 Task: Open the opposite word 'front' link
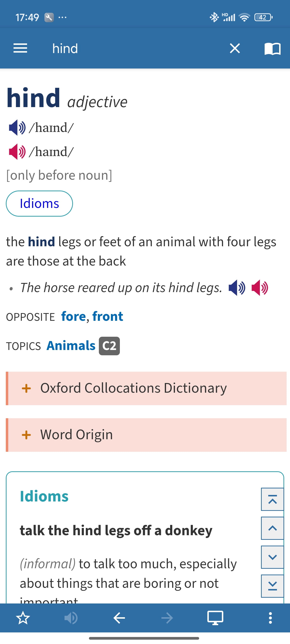click(x=108, y=316)
